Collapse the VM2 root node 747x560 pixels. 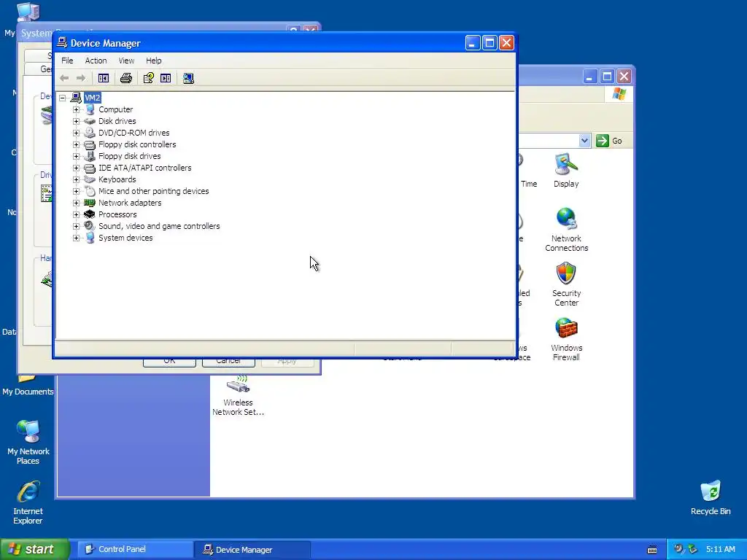63,98
